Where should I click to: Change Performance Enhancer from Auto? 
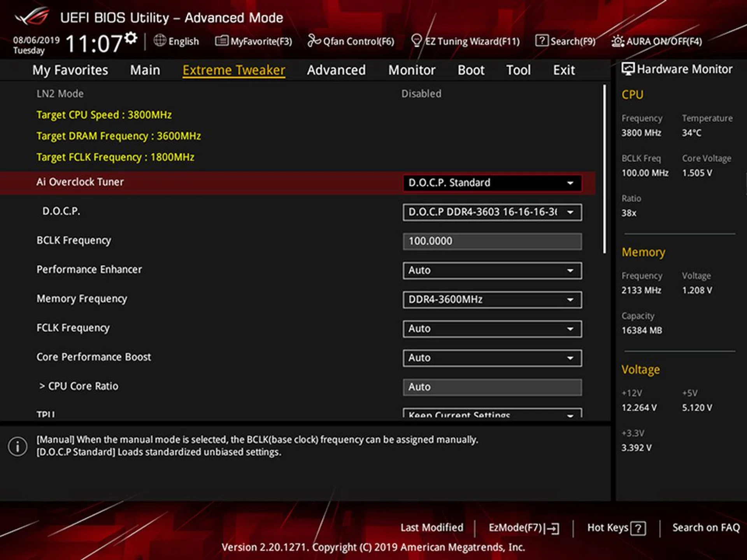click(492, 270)
